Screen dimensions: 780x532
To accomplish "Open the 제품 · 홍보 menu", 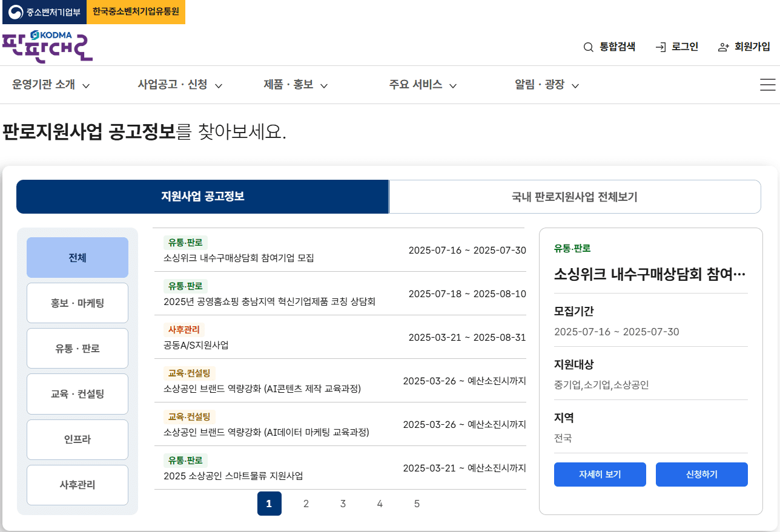I will 296,85.
